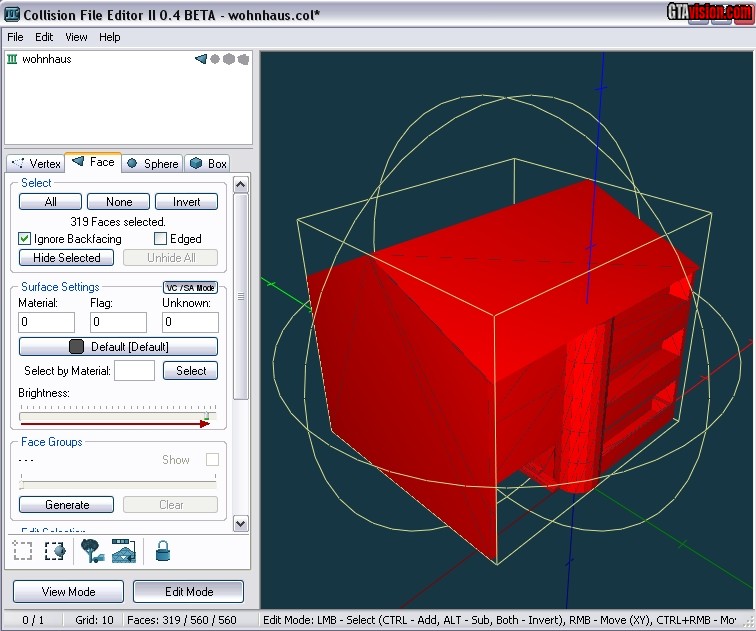Toggle the padlock lock icon
Screen dimensions: 756x631
(162, 550)
